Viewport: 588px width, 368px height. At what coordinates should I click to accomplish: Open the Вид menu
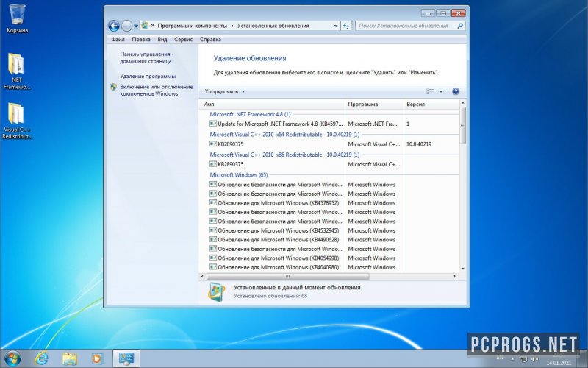(162, 39)
